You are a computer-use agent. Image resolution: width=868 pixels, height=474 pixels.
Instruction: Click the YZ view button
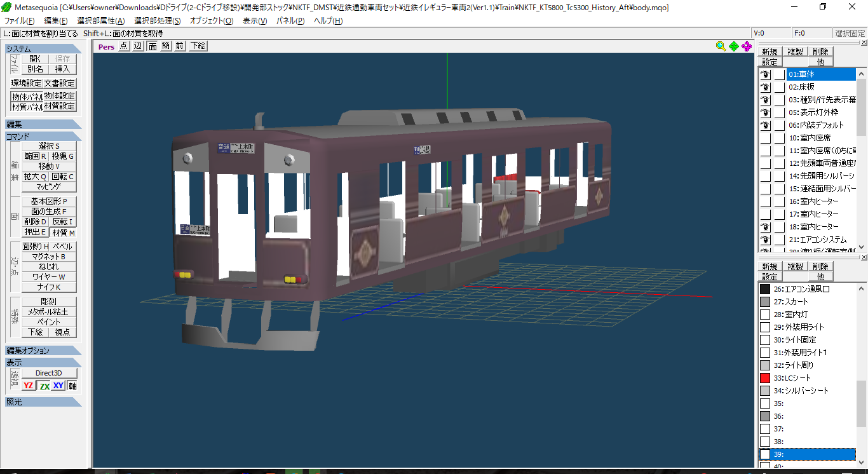[29, 386]
